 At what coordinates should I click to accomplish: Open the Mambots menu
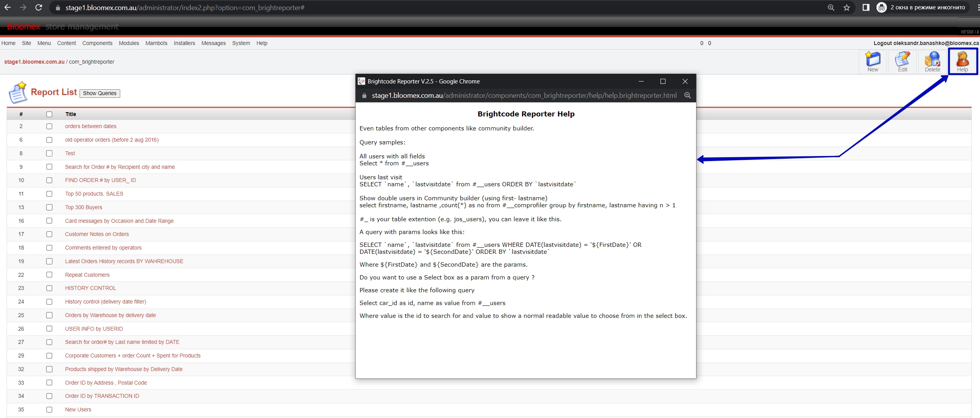(156, 43)
